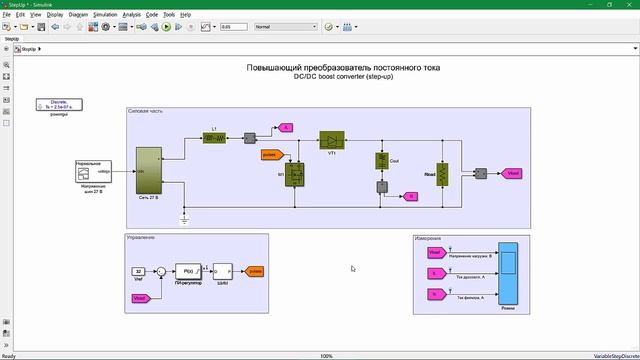This screenshot has height=360, width=640.
Task: Click the simulation stop time field
Action: coord(234,27)
